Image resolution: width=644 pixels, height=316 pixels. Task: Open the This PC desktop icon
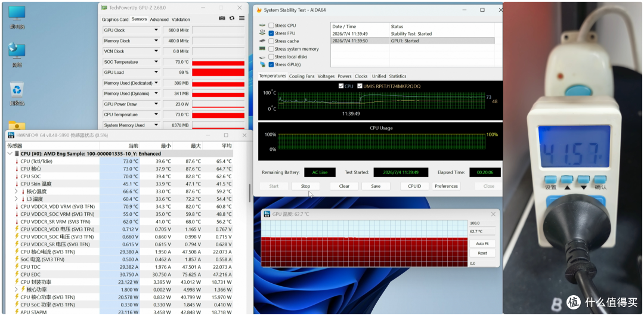[x=17, y=18]
